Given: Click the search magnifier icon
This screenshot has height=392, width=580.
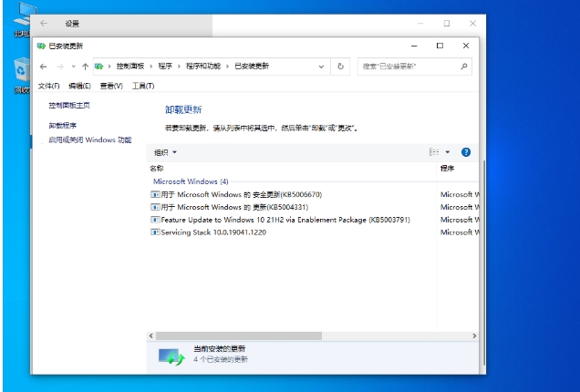Looking at the screenshot, I should point(463,67).
